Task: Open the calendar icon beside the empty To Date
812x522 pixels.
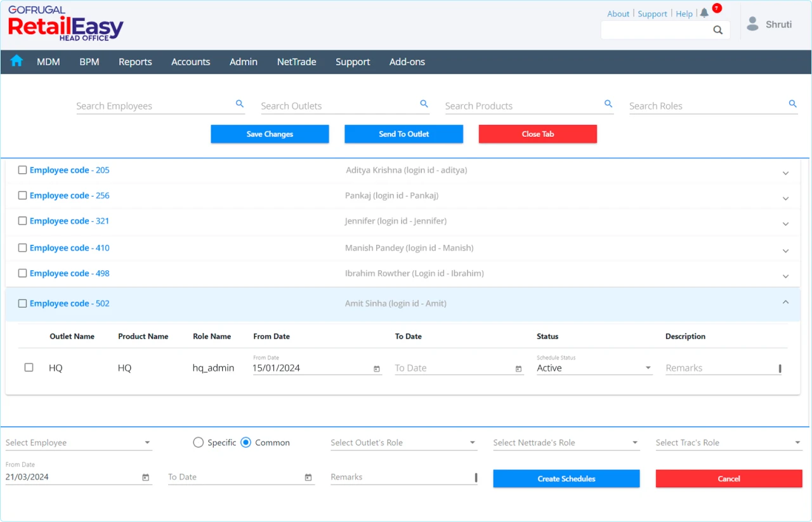Action: 518,368
